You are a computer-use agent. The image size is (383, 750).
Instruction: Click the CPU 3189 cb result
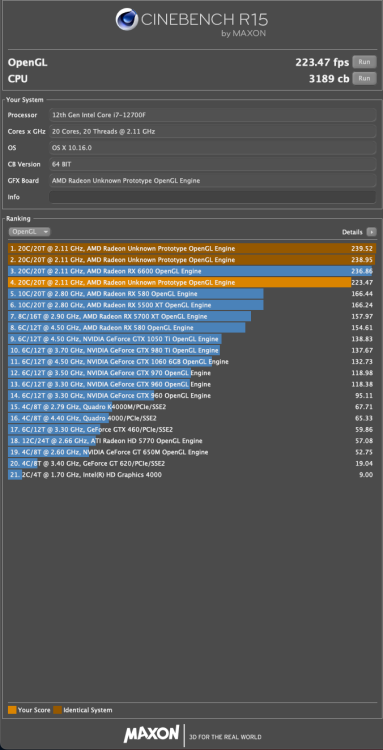329,78
